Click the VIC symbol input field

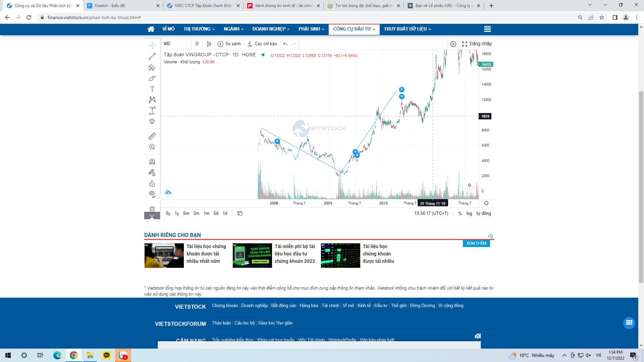click(176, 44)
